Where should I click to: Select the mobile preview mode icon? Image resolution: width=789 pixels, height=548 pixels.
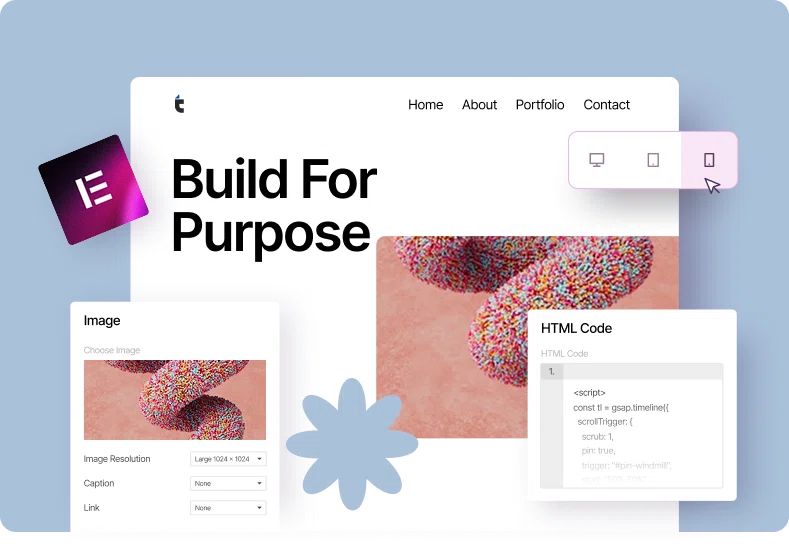point(709,160)
